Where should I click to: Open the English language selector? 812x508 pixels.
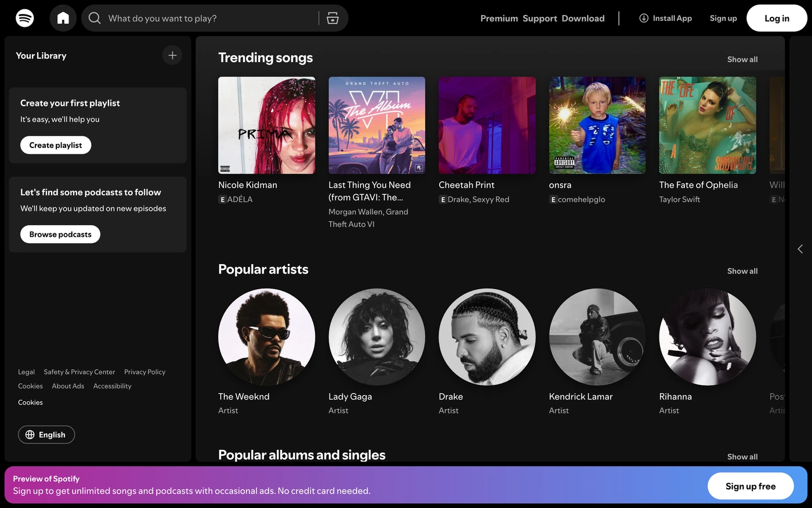click(46, 435)
